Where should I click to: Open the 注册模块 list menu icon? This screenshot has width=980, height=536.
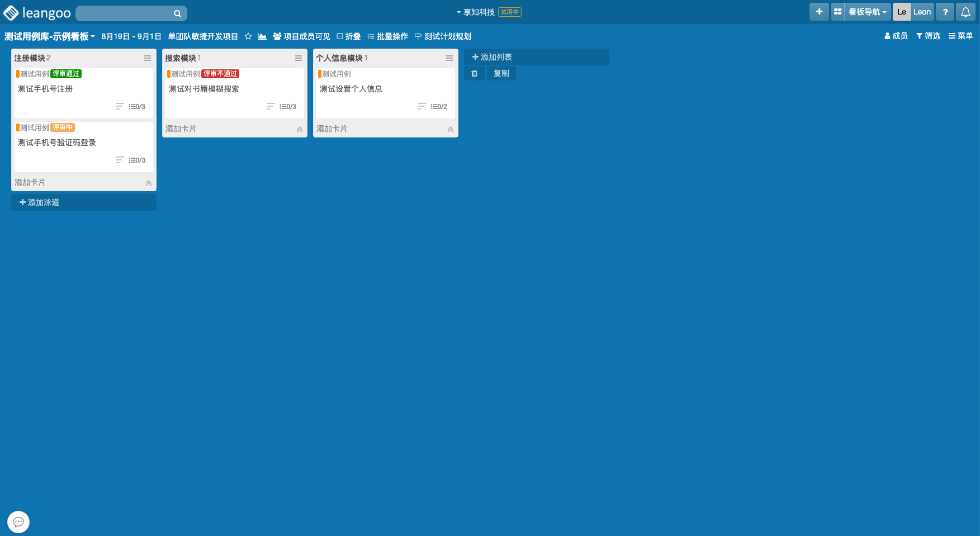pyautogui.click(x=148, y=58)
